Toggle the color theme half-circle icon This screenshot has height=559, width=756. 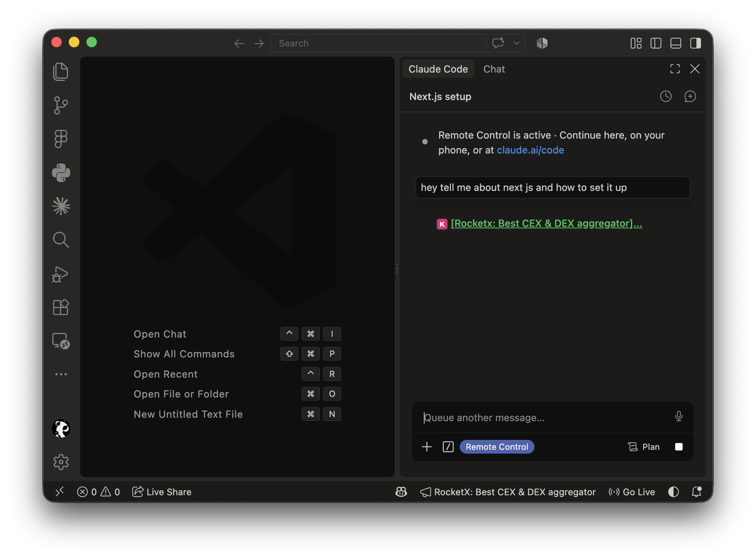673,492
